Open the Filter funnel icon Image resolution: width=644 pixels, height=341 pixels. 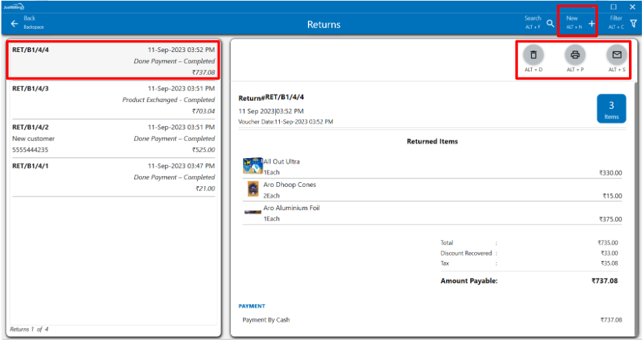click(633, 23)
